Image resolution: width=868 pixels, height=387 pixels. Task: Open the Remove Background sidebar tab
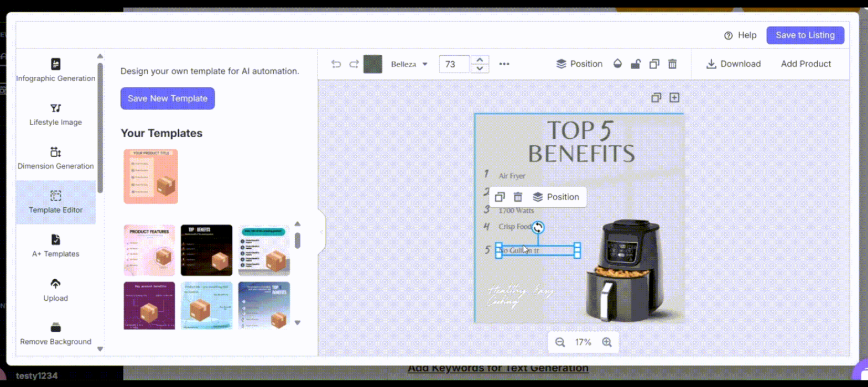(55, 334)
